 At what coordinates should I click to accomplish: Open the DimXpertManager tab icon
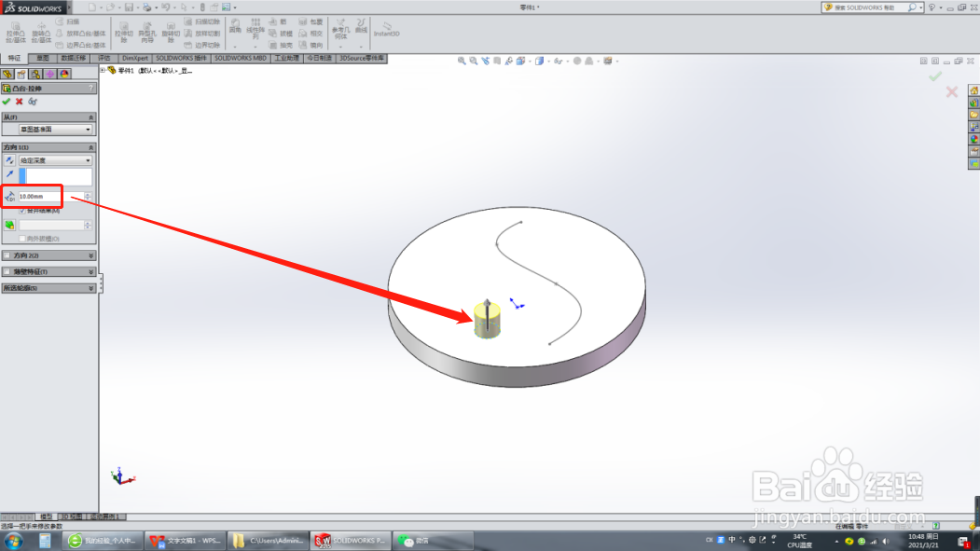click(50, 74)
